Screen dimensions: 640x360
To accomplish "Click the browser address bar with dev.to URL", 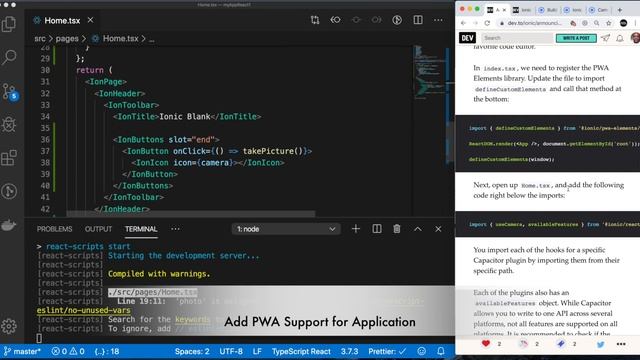I will (535, 23).
